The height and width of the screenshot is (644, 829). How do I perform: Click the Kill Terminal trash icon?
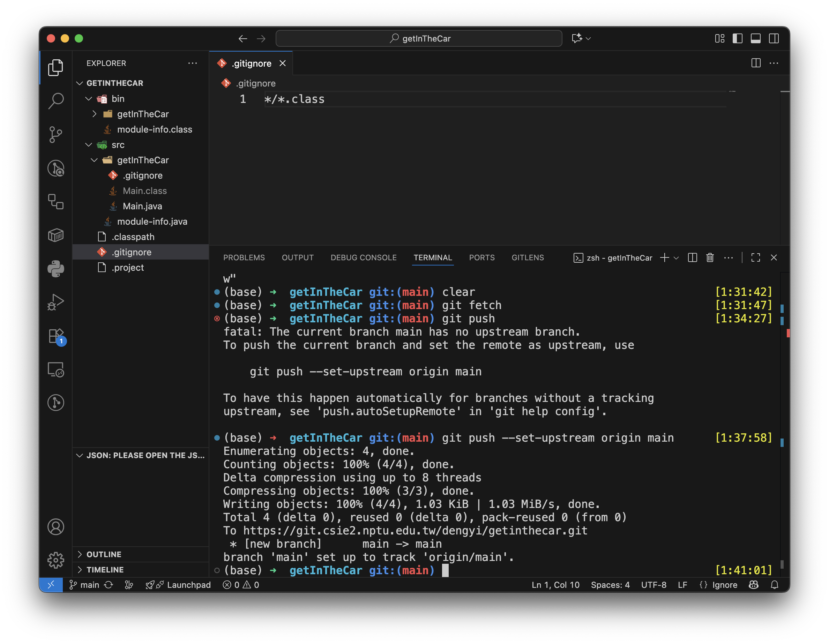(x=709, y=258)
